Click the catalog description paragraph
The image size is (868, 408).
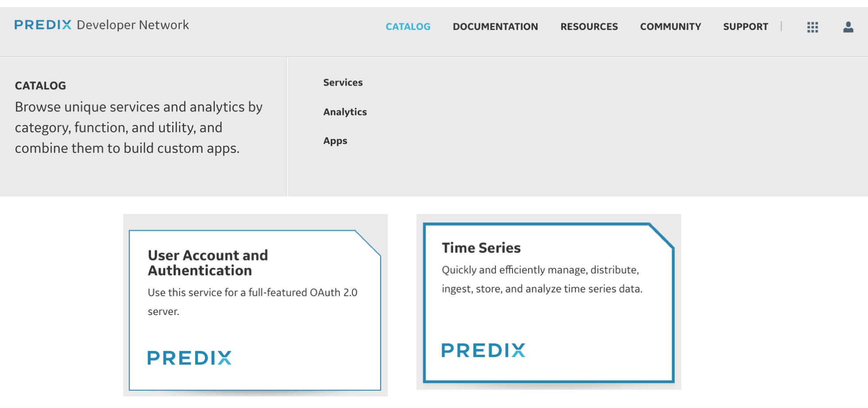tap(139, 127)
